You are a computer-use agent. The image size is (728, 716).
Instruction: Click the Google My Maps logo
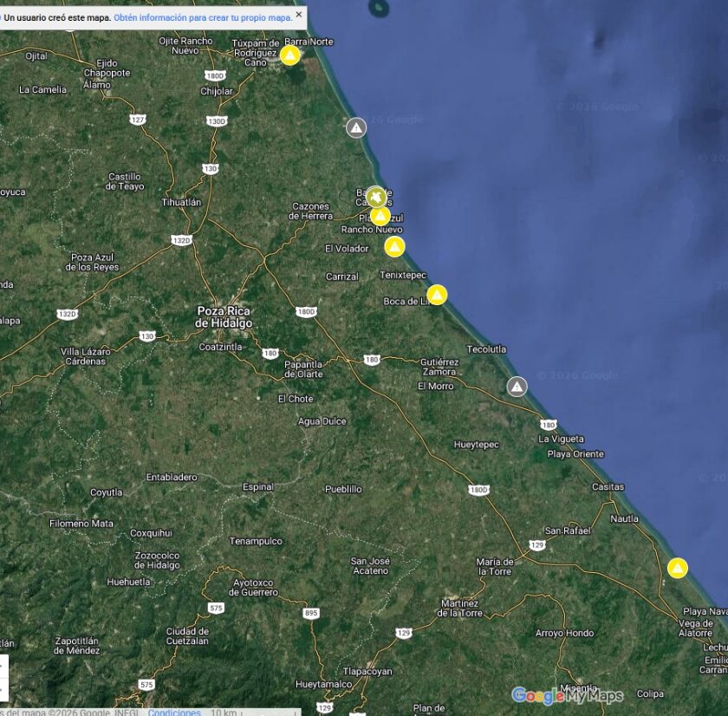pyautogui.click(x=567, y=696)
